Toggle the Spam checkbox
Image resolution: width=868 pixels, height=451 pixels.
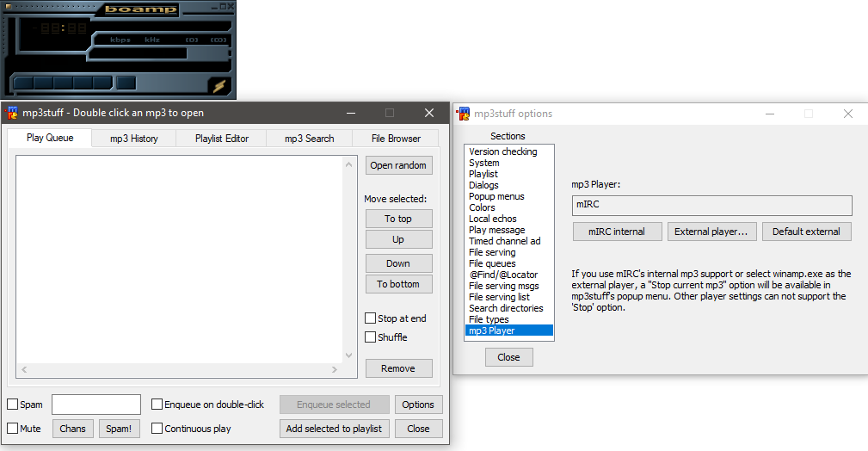click(x=12, y=405)
